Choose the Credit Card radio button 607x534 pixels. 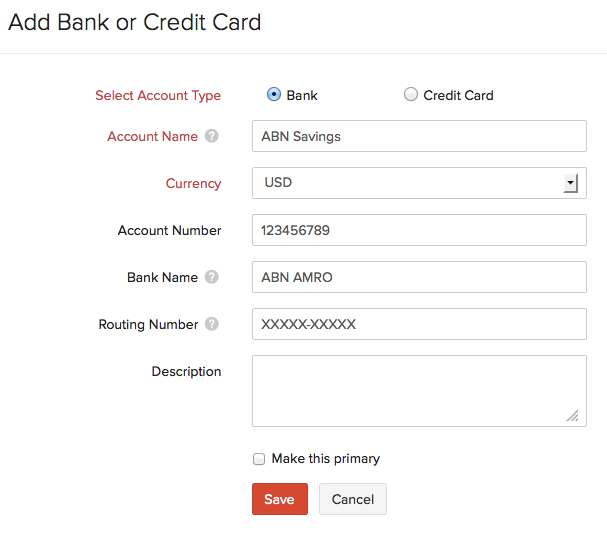coord(410,95)
